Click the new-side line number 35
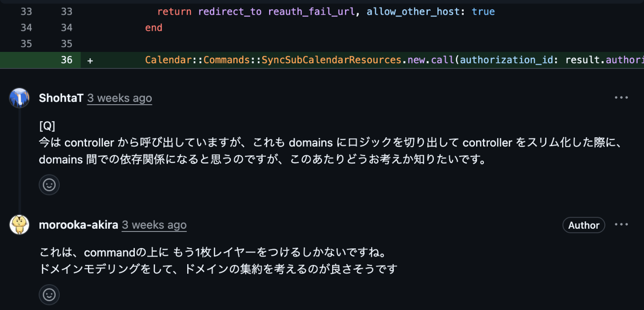Viewport: 644px width, 310px height. (x=66, y=44)
